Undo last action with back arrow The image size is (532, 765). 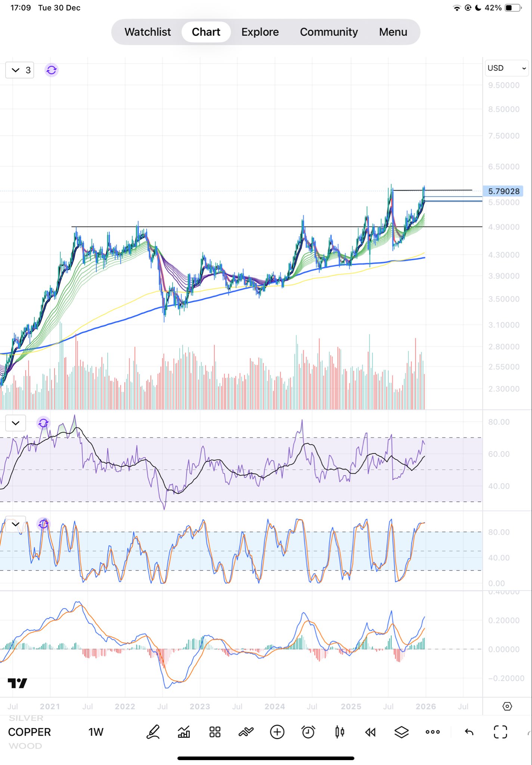click(x=469, y=732)
